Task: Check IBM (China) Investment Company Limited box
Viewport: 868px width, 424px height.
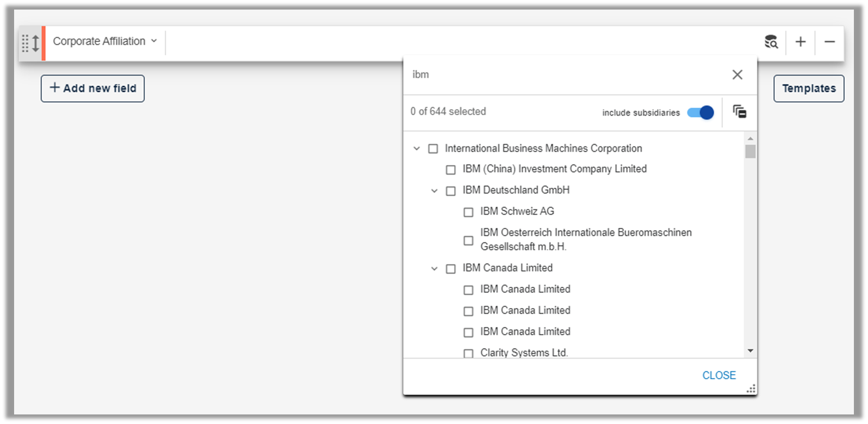Action: tap(451, 170)
